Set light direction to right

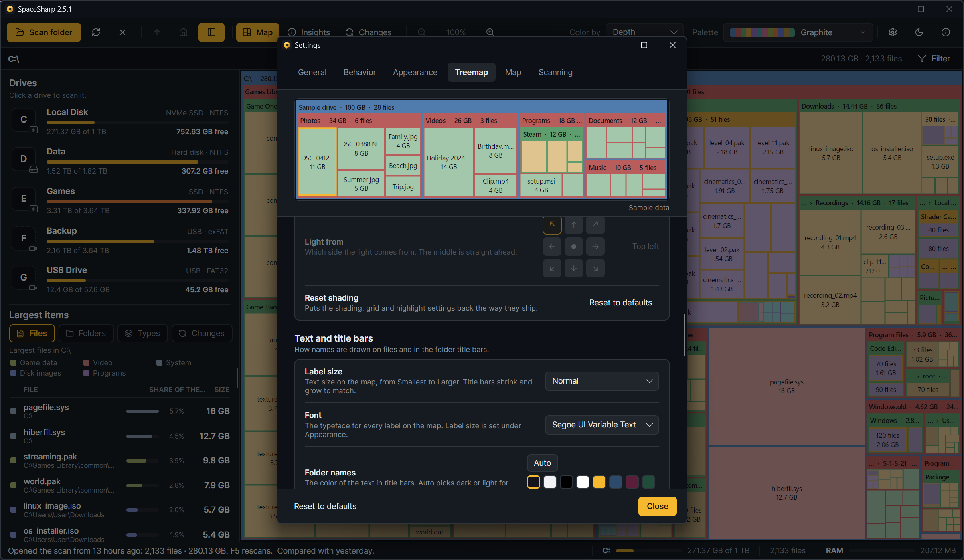click(x=595, y=247)
